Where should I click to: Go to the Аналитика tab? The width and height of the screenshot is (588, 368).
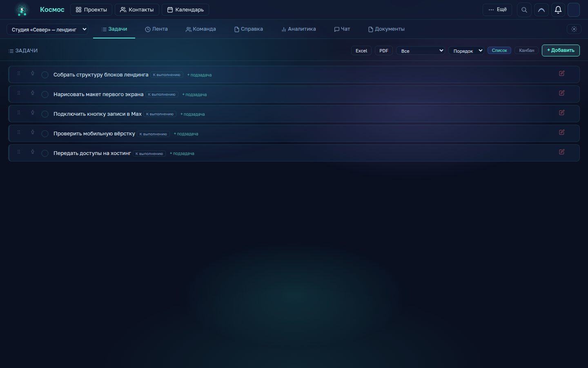pos(298,29)
